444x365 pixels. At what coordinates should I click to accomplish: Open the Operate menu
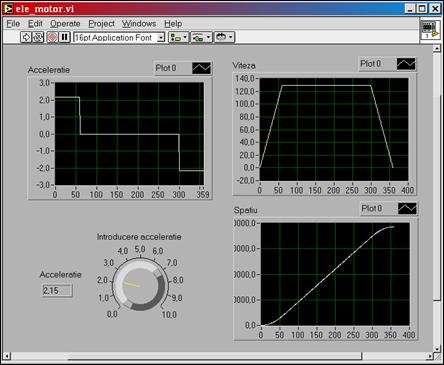(x=65, y=24)
